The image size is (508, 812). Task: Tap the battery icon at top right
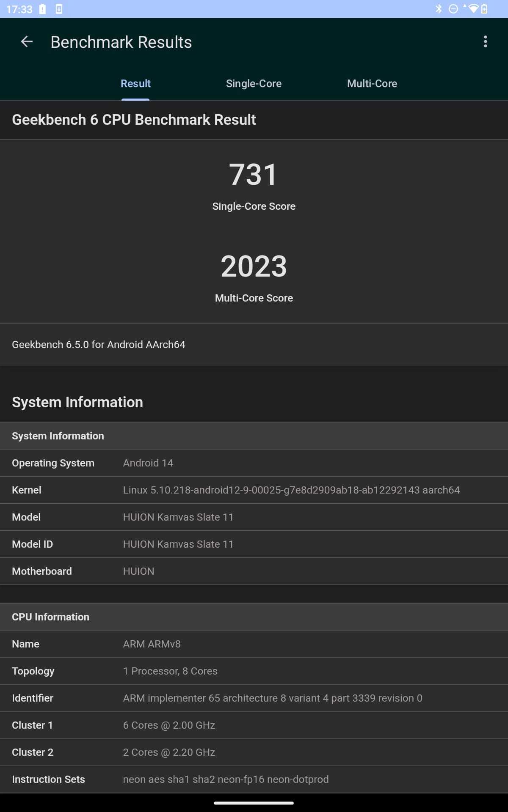coord(484,9)
